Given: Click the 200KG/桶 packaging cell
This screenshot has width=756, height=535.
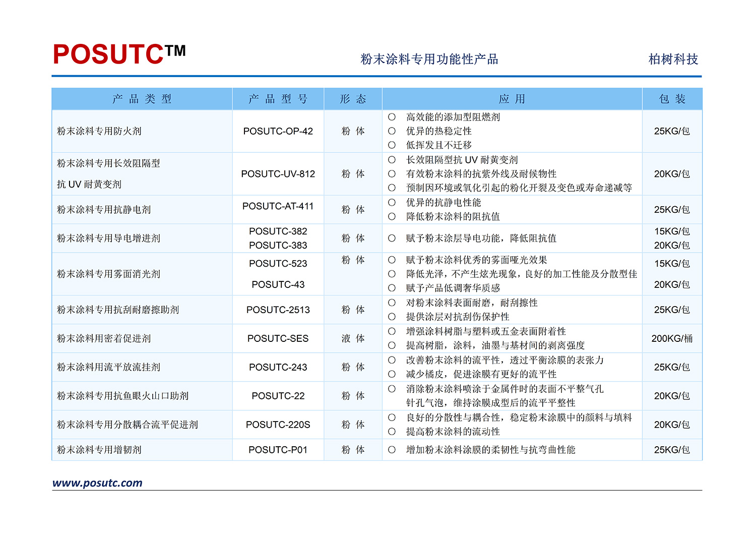Looking at the screenshot, I should 672,338.
